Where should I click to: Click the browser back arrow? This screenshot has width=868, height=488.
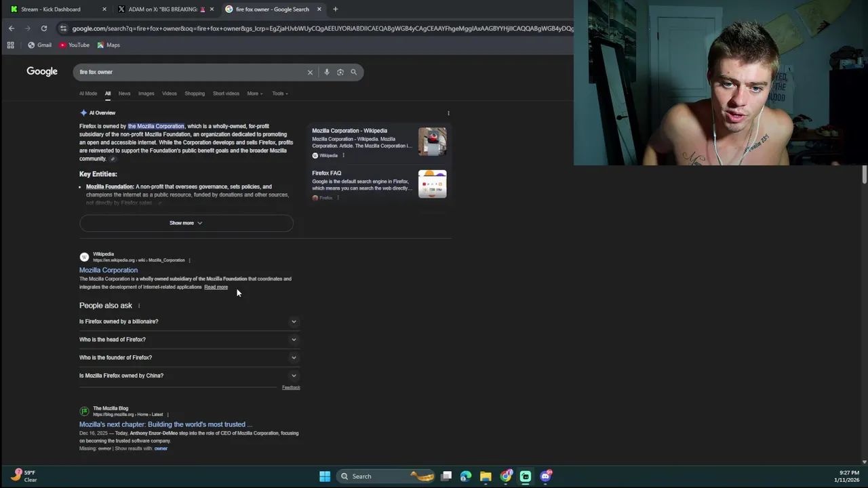(12, 28)
